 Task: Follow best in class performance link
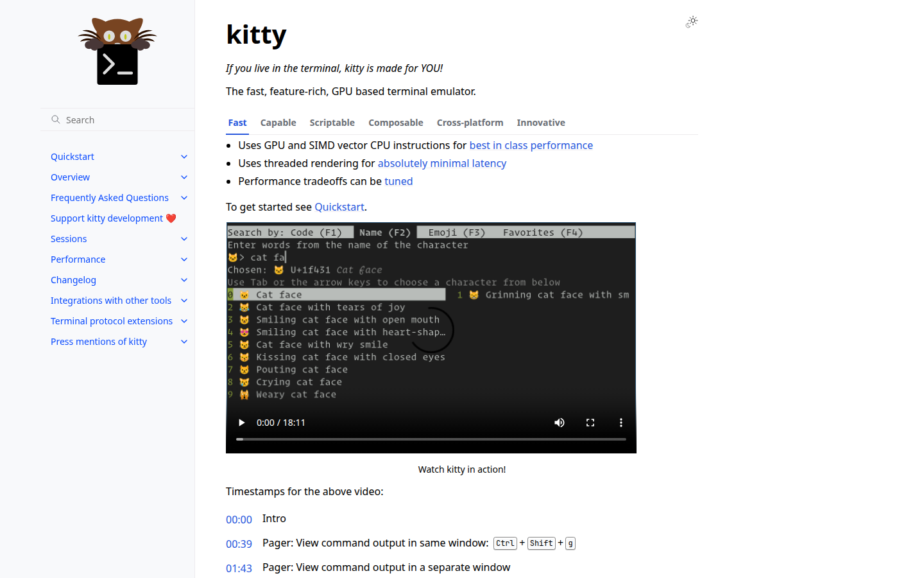coord(531,145)
